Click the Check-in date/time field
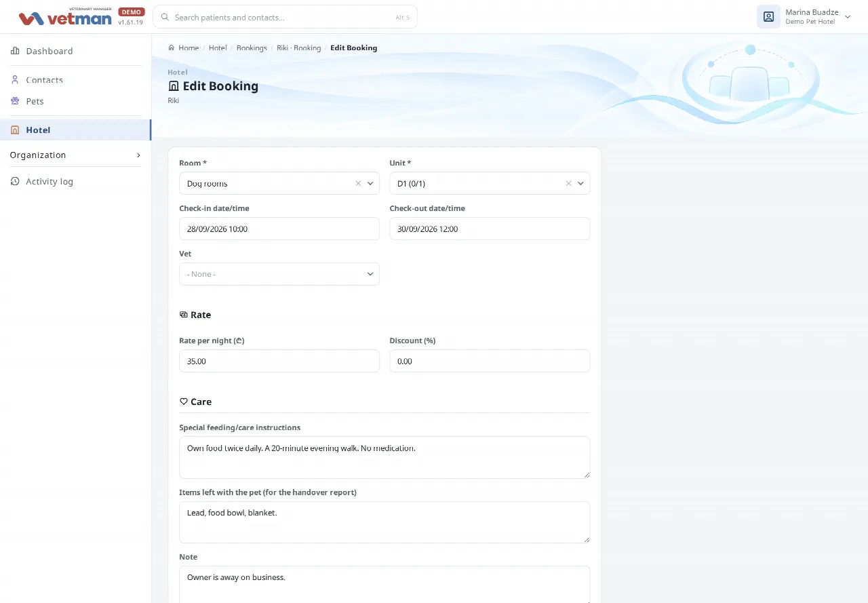 point(279,229)
